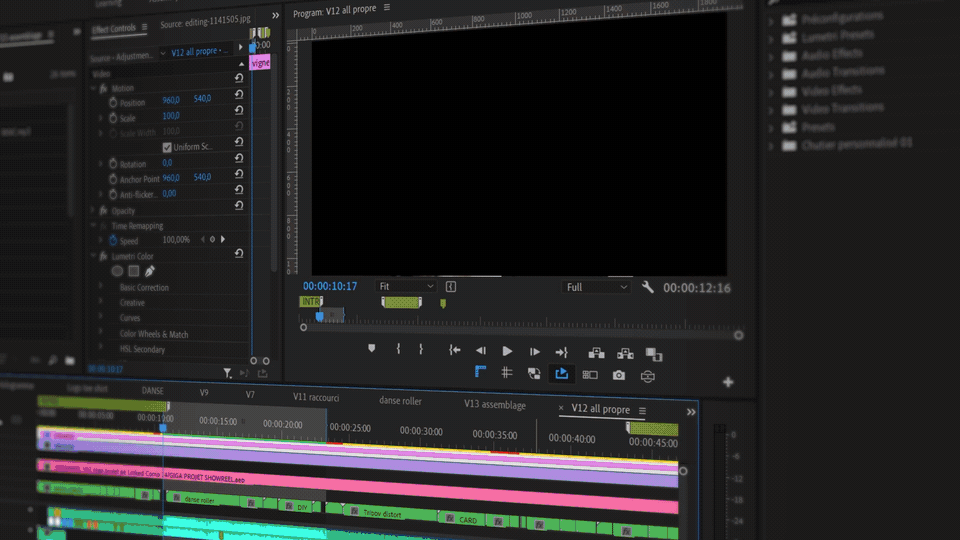The height and width of the screenshot is (540, 960).
Task: Click the Mark Out brace icon
Action: (x=421, y=349)
